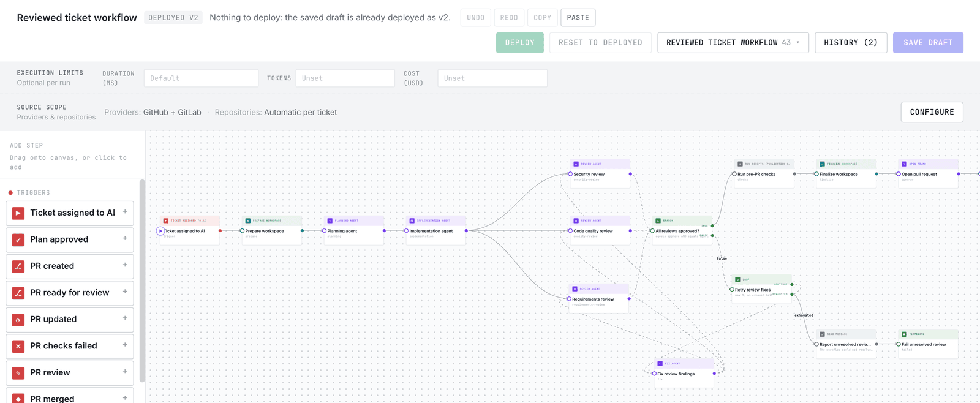Click the output port of Implementation agent node
This screenshot has width=980, height=403.
tap(466, 231)
